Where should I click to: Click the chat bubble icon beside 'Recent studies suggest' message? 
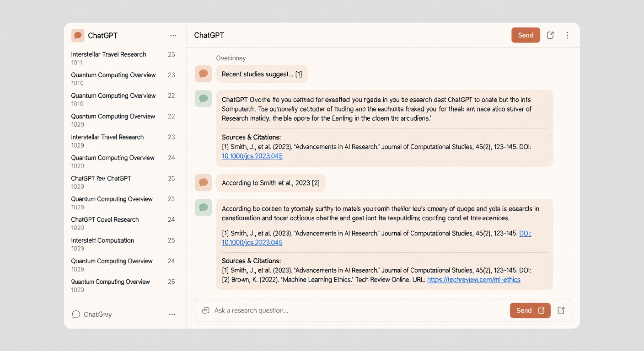203,74
